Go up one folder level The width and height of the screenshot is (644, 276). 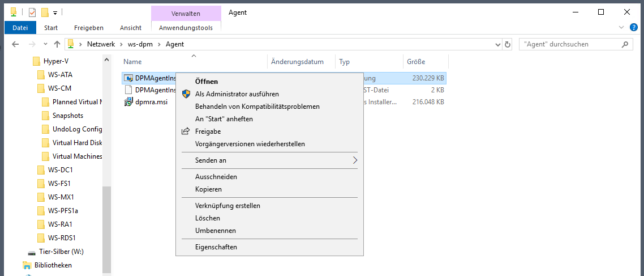coord(58,44)
